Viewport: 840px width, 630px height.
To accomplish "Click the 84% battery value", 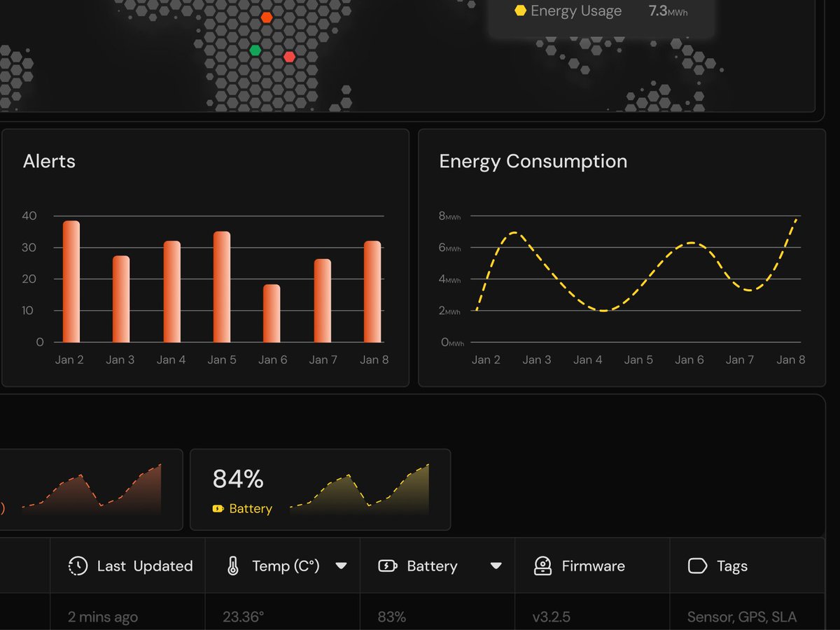I will (x=238, y=479).
